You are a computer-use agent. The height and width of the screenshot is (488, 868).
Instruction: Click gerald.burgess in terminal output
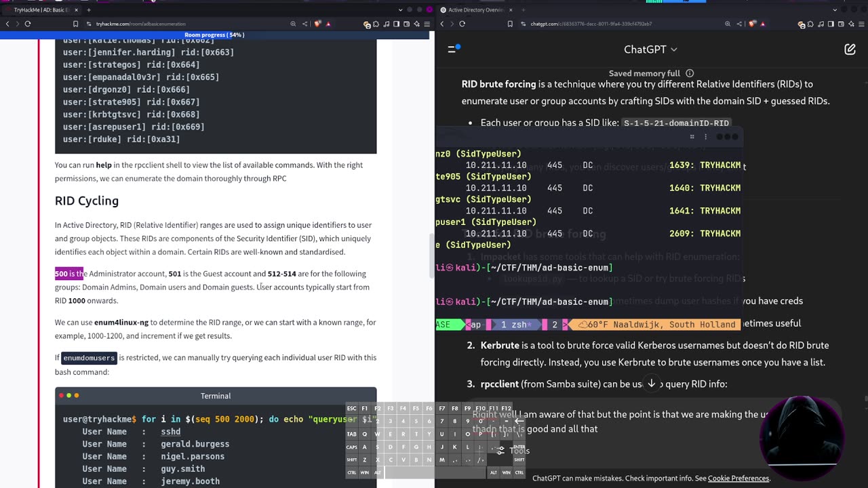click(195, 444)
